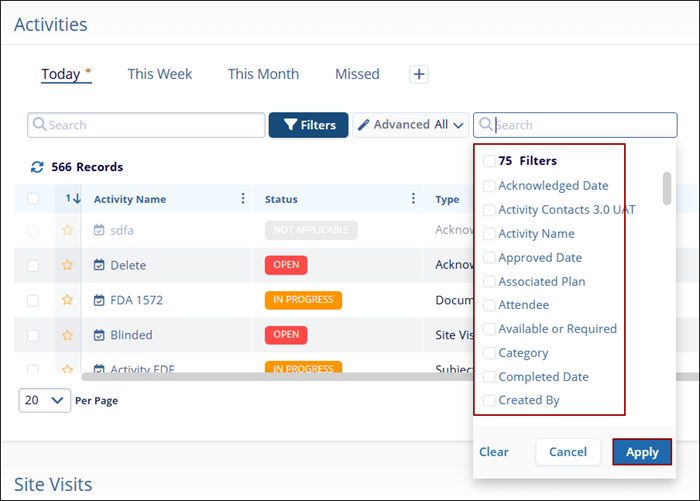This screenshot has width=700, height=501.
Task: Open the Missed tab
Action: click(x=357, y=74)
